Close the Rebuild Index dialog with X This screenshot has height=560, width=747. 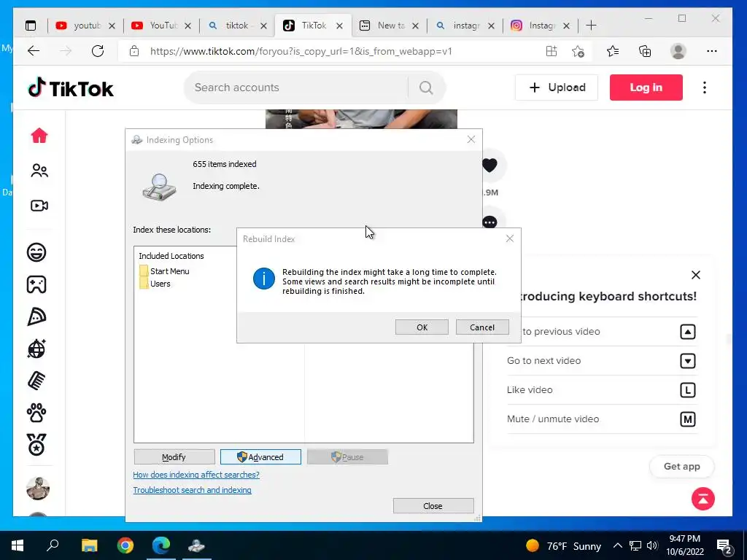coord(510,238)
